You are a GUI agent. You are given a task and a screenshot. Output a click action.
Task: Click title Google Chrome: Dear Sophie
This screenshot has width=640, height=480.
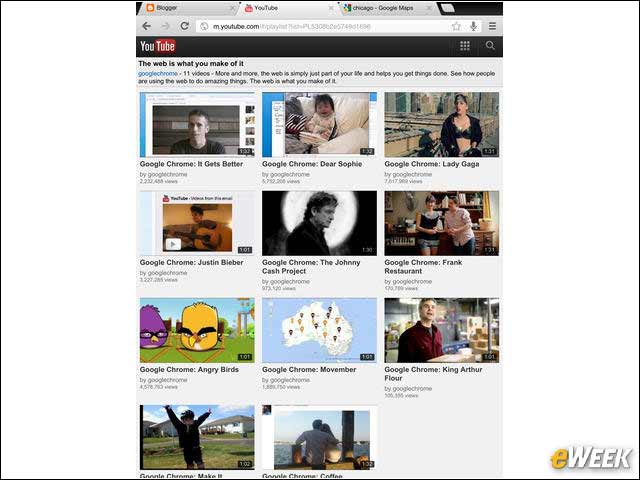[x=312, y=164]
